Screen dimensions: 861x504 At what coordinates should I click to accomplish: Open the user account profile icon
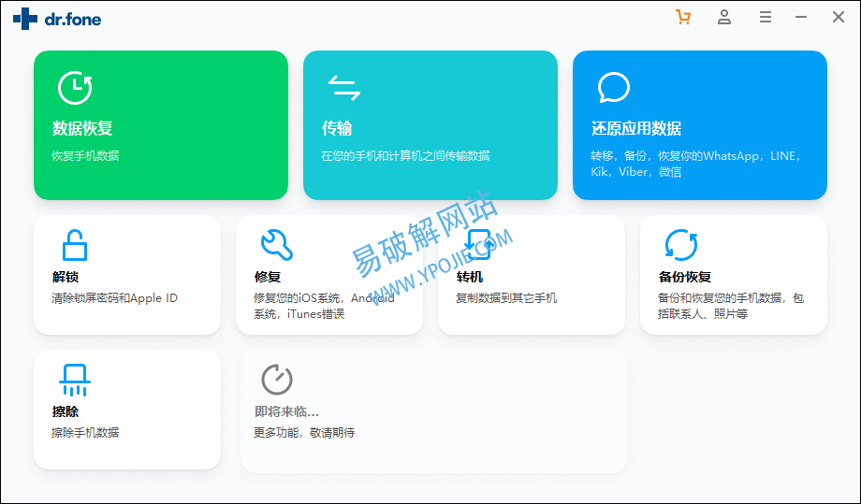click(724, 18)
